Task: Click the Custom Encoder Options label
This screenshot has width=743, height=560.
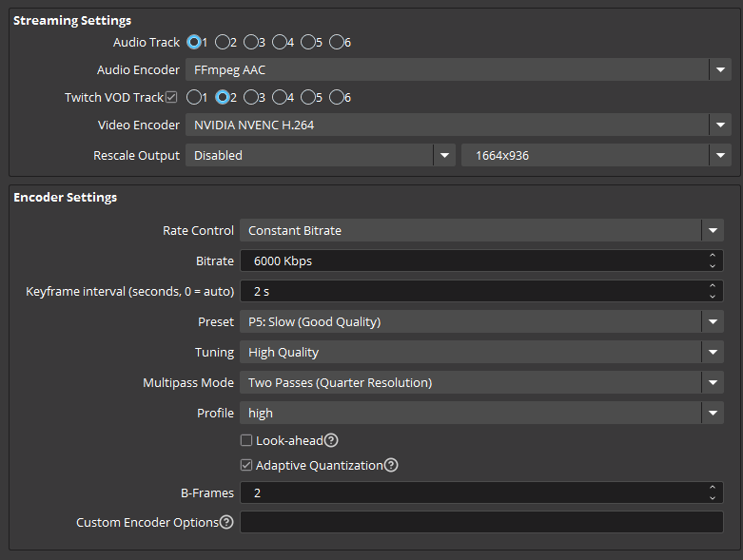Action: pyautogui.click(x=147, y=522)
